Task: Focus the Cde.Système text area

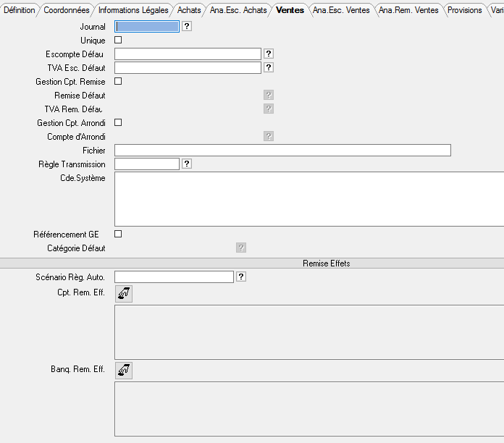Action: coord(308,199)
